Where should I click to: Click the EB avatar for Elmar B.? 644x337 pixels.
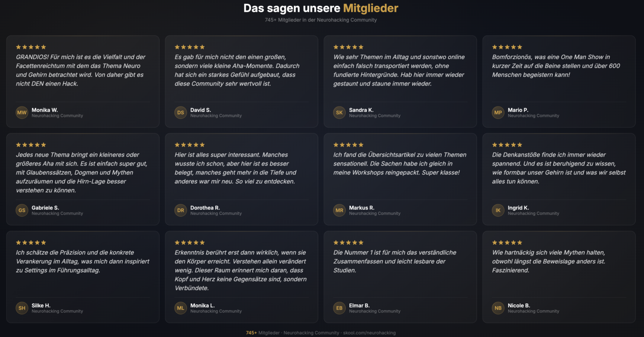click(339, 308)
